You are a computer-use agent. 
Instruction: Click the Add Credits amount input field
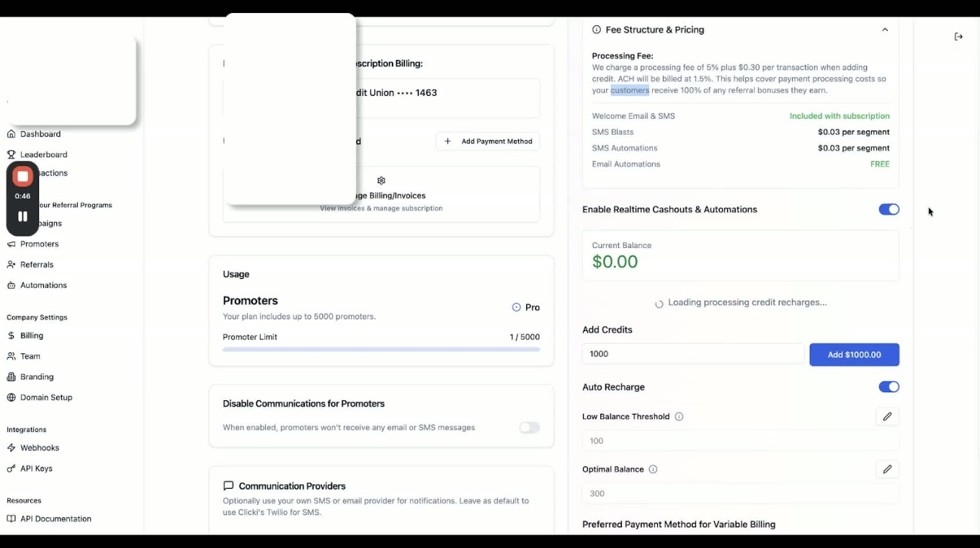coord(692,354)
